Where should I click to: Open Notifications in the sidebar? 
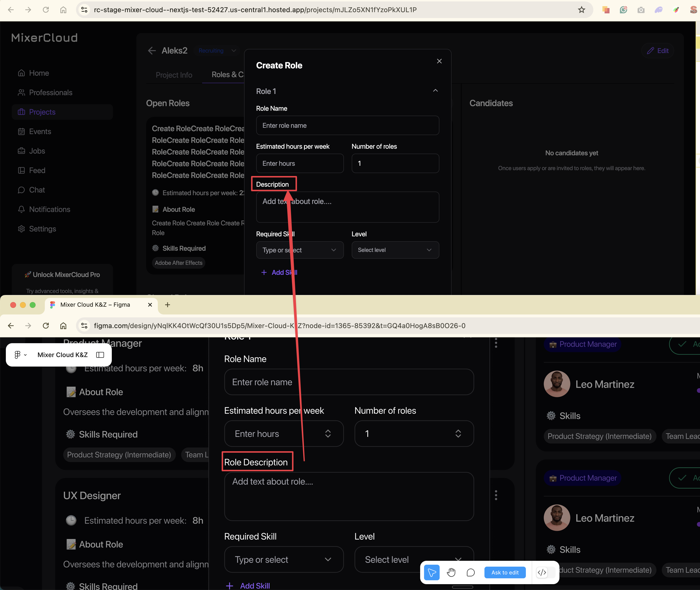(x=49, y=209)
